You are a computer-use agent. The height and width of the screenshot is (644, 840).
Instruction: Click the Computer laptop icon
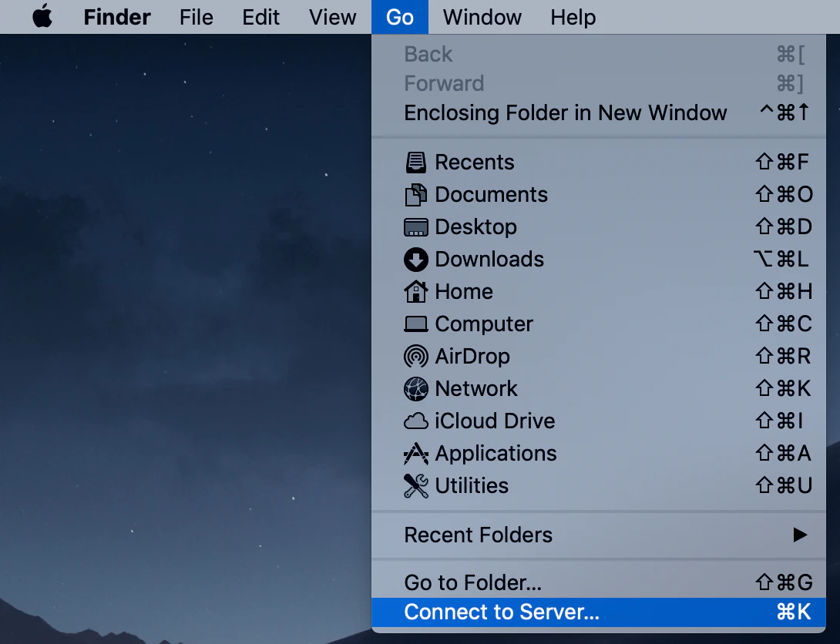415,324
